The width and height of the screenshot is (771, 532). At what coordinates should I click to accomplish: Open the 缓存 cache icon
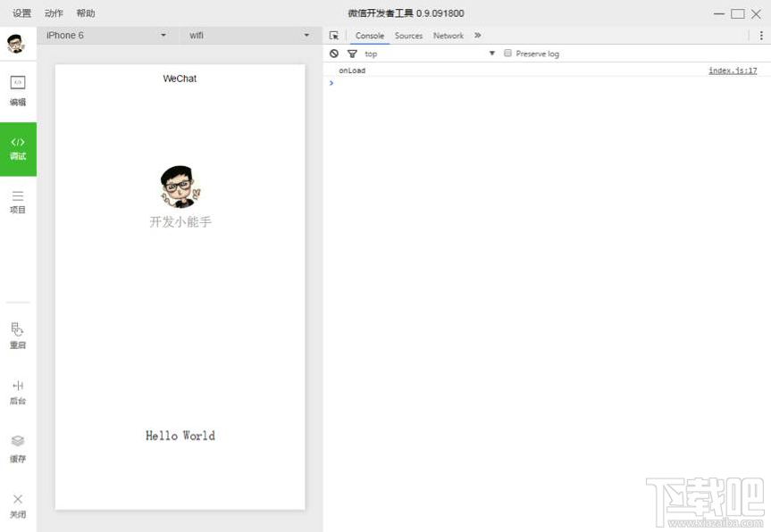pyautogui.click(x=18, y=449)
